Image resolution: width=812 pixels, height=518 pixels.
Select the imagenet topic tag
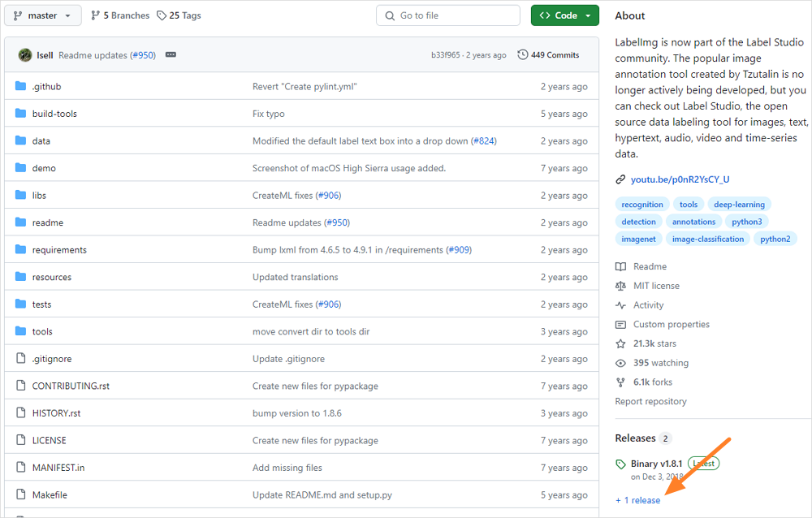click(638, 239)
